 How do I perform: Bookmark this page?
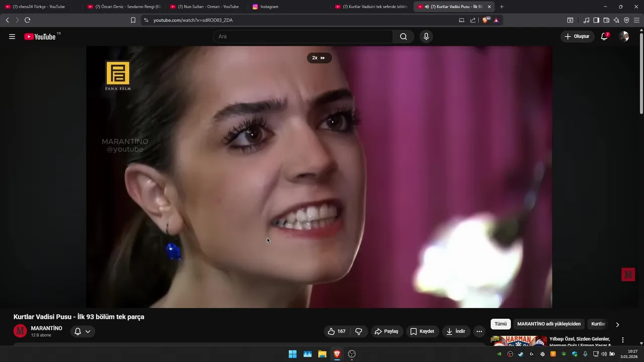click(x=133, y=20)
